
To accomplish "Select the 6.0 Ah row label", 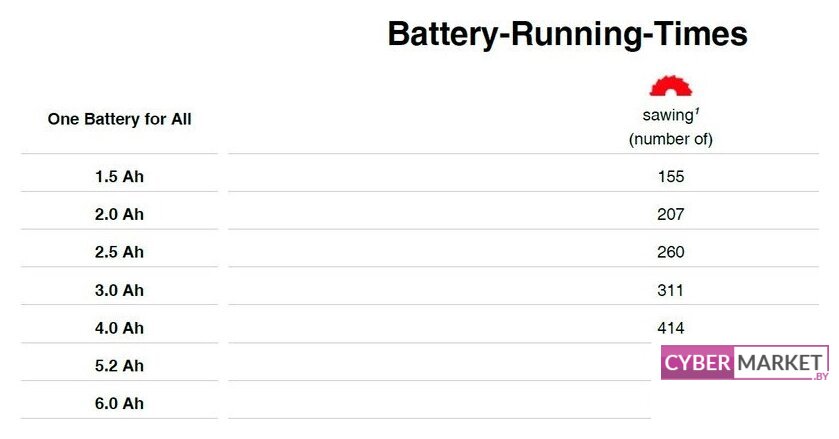I will [x=119, y=404].
